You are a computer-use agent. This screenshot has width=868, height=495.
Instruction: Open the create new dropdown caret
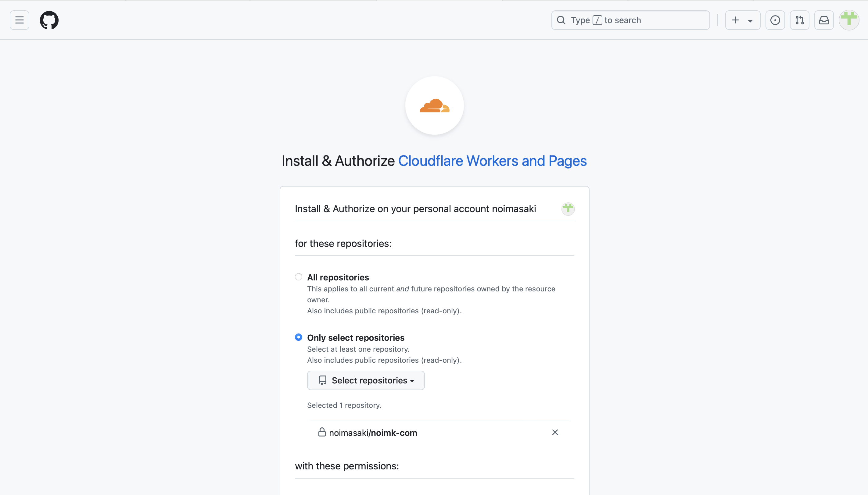pos(750,21)
